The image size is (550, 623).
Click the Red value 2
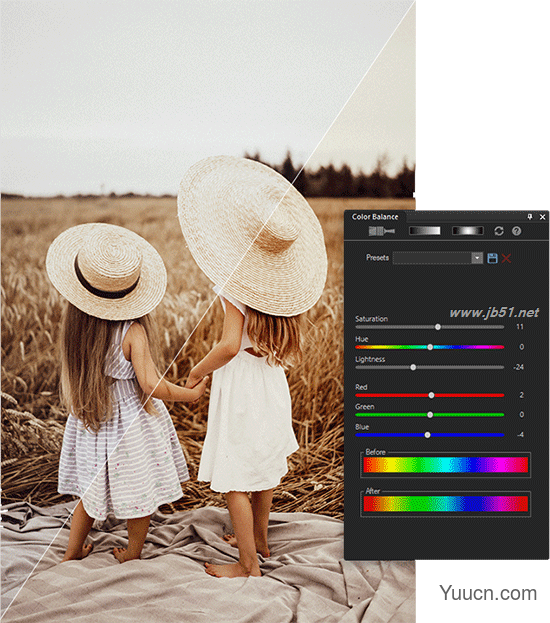click(521, 395)
